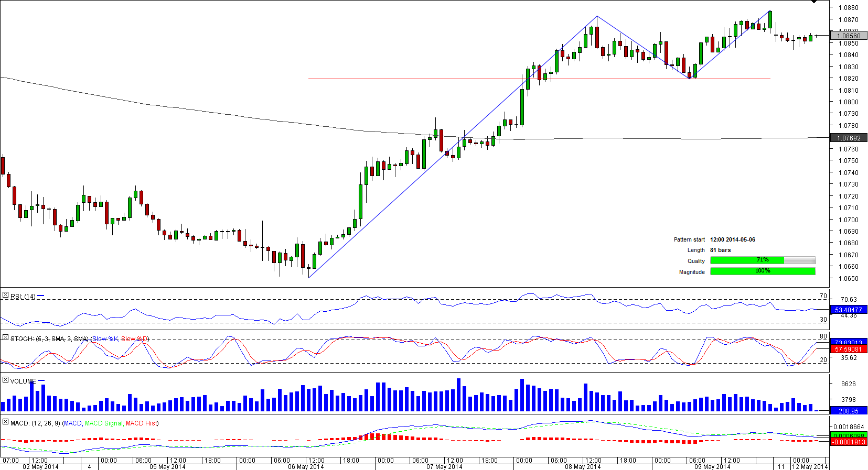This screenshot has height=470, width=868.
Task: Click the Magnitude 100% progress bar
Action: (763, 271)
